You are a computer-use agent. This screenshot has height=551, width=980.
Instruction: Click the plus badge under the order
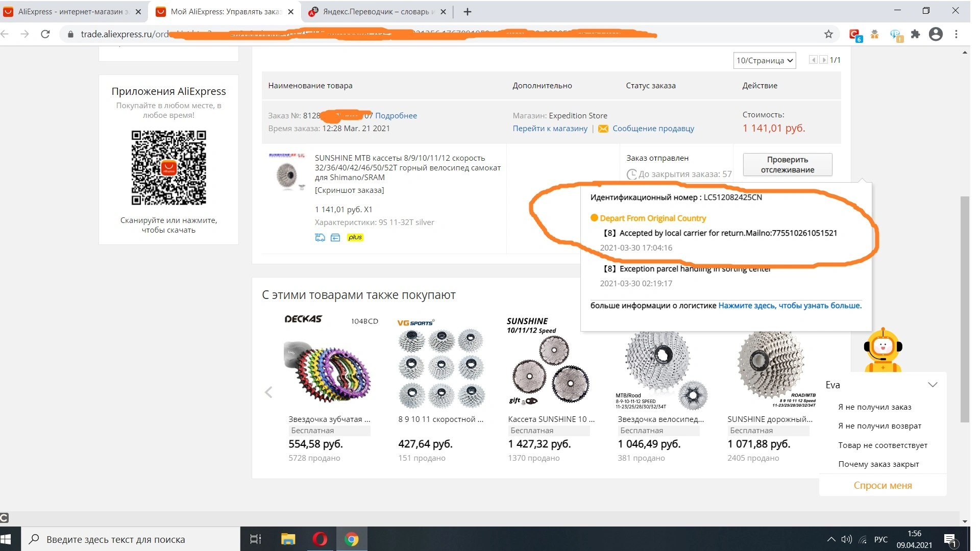[x=355, y=237]
